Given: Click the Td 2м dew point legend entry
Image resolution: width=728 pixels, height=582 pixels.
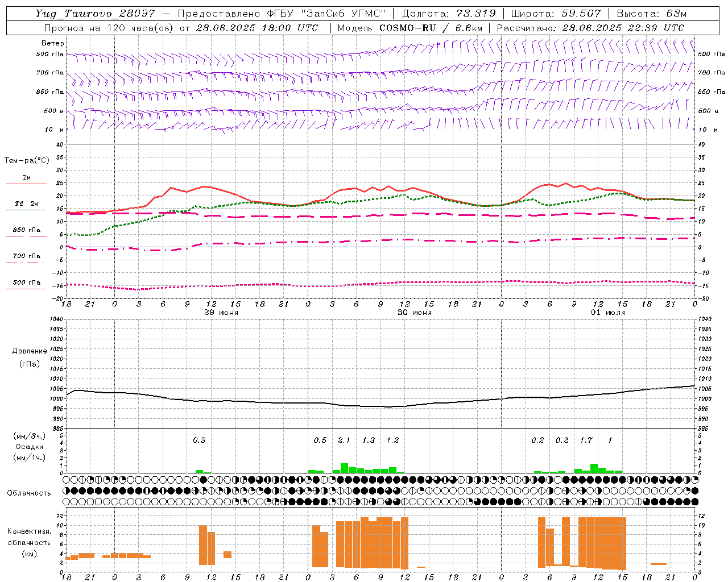Looking at the screenshot, I should 26,203.
